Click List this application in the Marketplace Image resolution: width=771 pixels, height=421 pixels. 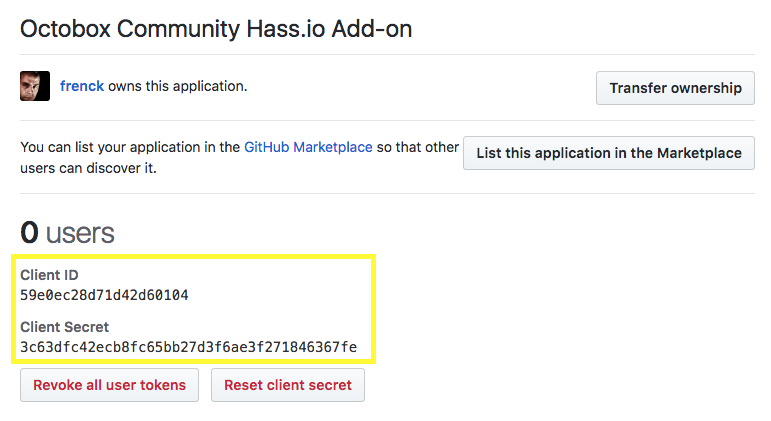pyautogui.click(x=609, y=153)
